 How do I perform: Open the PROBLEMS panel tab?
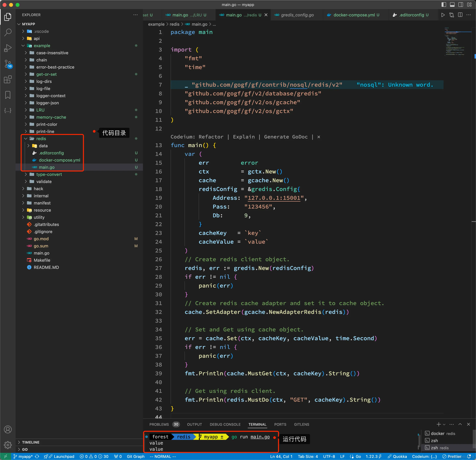tap(159, 424)
